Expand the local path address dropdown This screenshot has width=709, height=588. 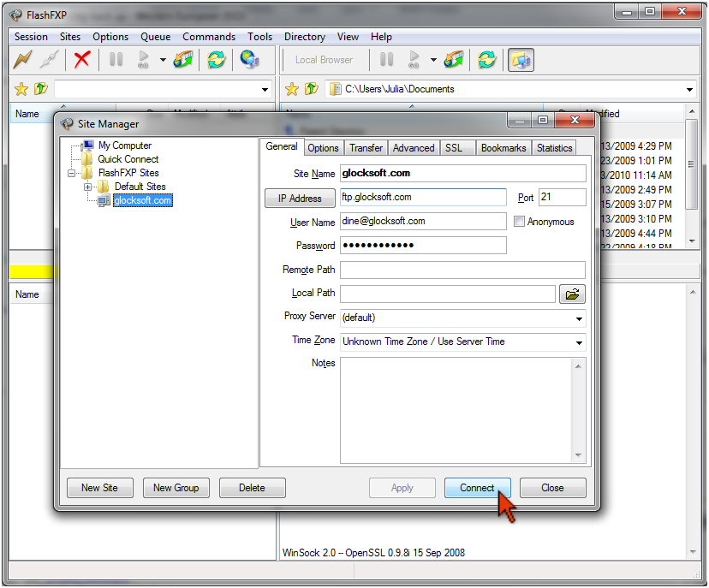(689, 90)
